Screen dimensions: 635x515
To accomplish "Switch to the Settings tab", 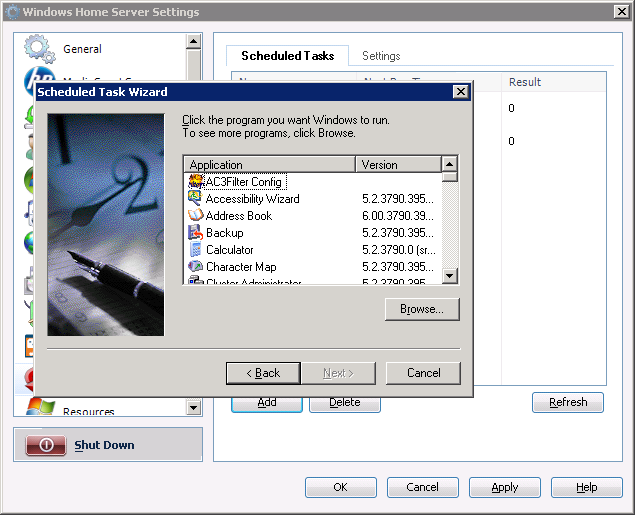I will pyautogui.click(x=381, y=56).
